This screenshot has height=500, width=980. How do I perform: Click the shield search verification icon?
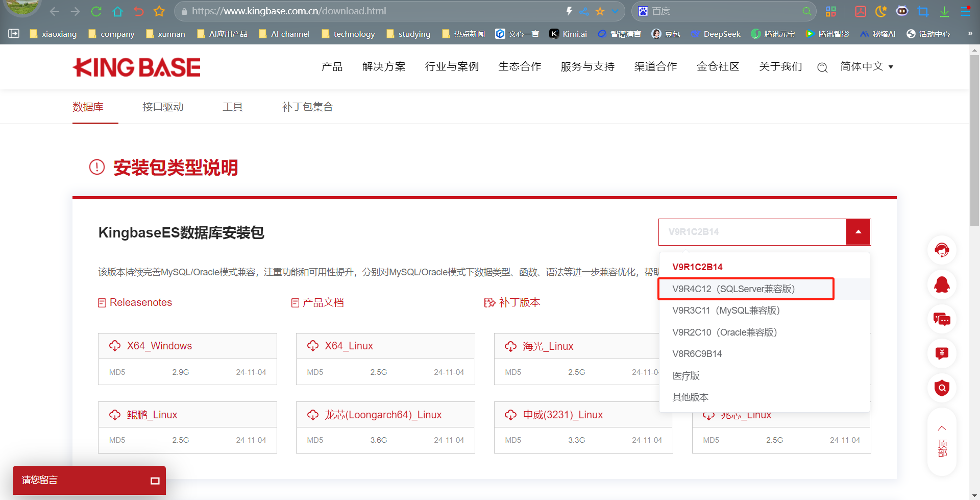942,388
